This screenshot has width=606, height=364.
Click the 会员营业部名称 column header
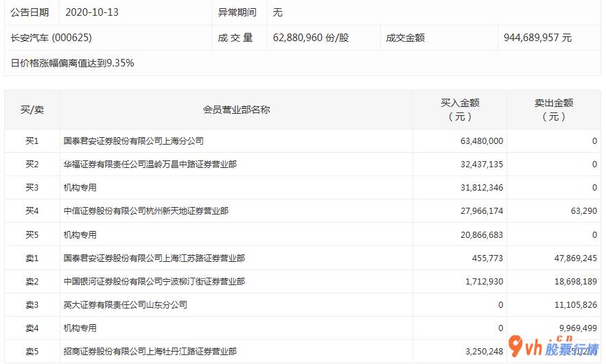coord(236,110)
